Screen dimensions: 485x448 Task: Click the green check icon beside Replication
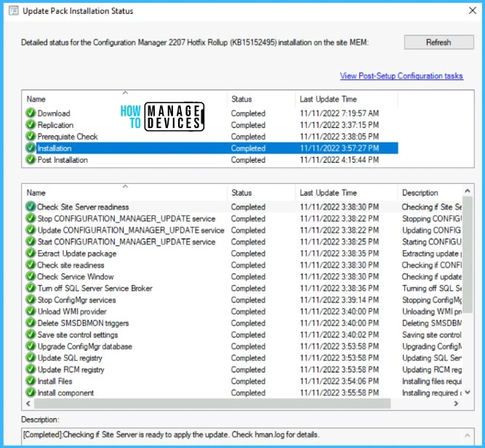pos(31,124)
